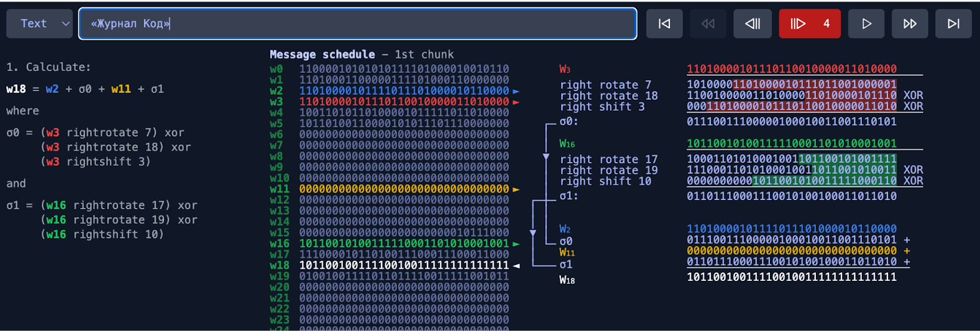Click the «Журнал Код» input field
This screenshot has width=980, height=331.
pos(358,24)
